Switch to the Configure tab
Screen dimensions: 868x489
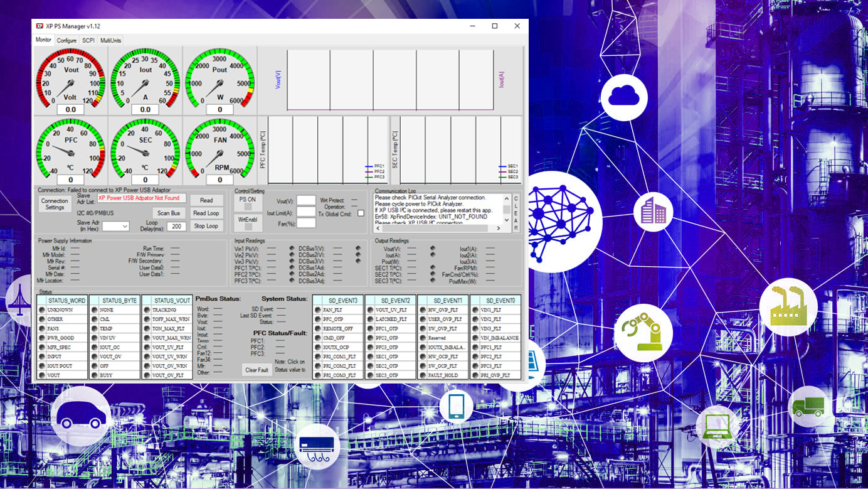coord(66,40)
